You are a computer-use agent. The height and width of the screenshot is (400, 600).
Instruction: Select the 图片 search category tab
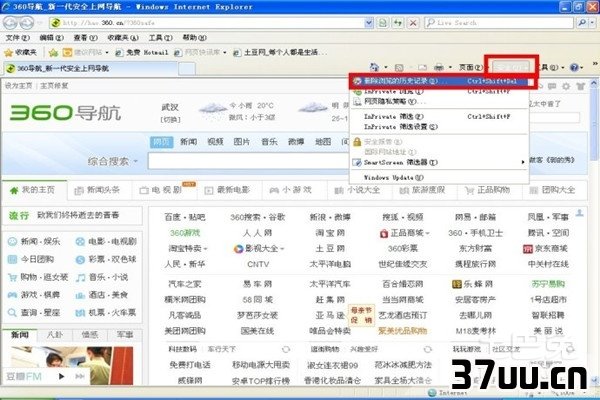[242, 142]
